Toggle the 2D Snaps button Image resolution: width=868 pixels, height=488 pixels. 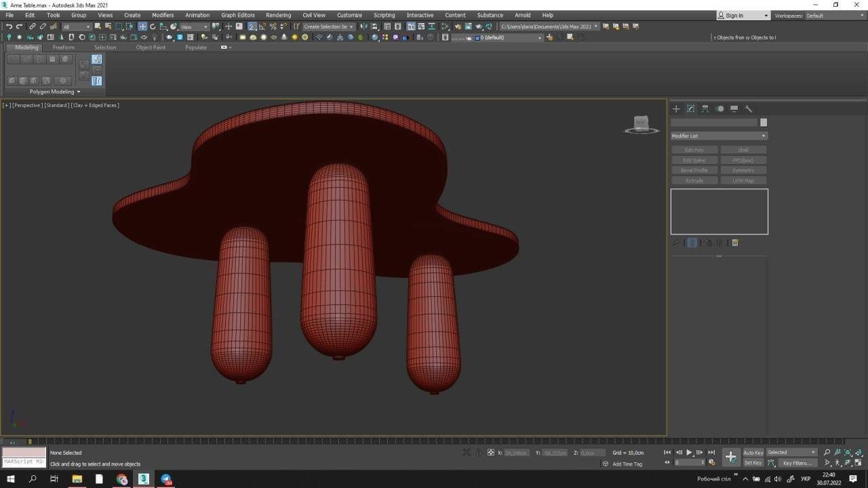click(x=252, y=26)
